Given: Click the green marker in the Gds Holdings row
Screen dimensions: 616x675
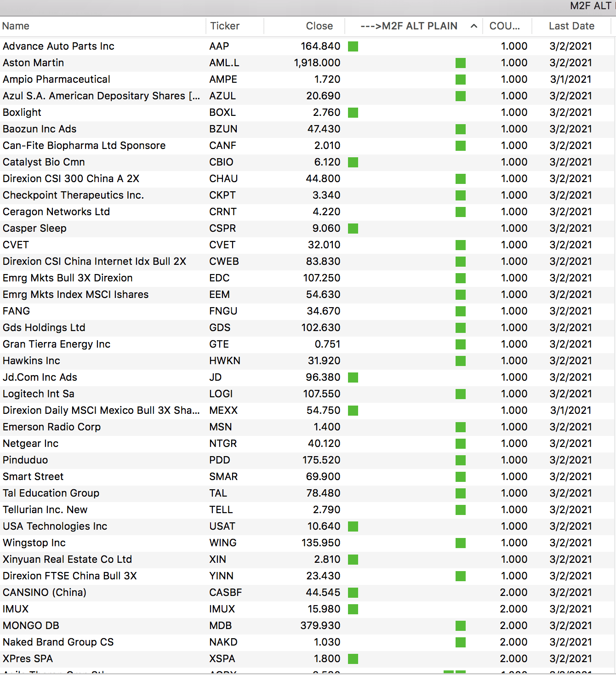Looking at the screenshot, I should (x=461, y=328).
